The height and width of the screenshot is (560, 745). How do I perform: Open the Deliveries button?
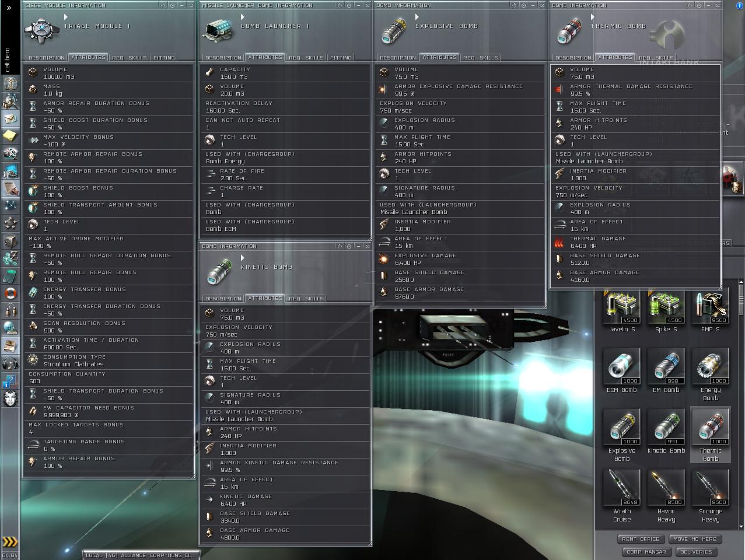[696, 552]
